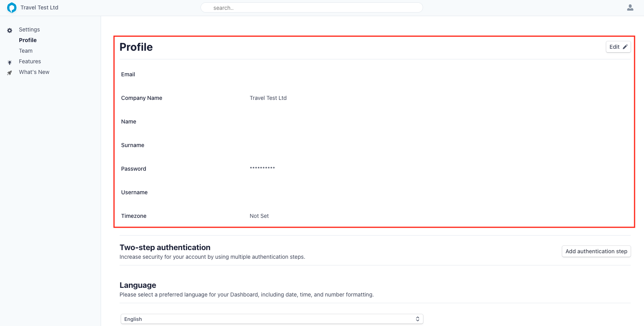Click the What's New rocket icon
The height and width of the screenshot is (326, 644).
point(10,73)
